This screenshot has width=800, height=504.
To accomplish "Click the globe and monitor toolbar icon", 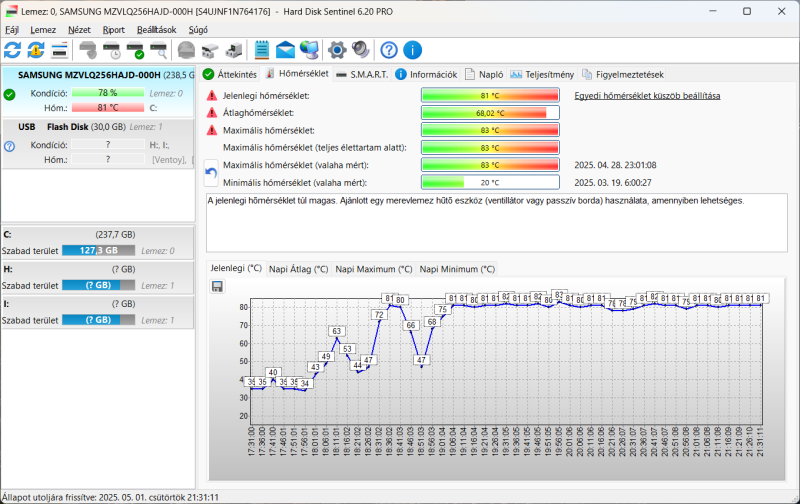I will click(x=309, y=50).
